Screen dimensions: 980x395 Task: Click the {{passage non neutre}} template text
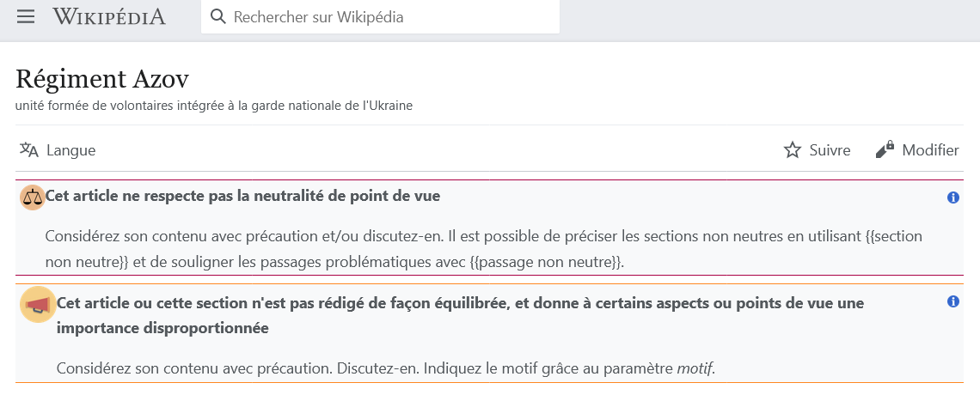point(546,262)
